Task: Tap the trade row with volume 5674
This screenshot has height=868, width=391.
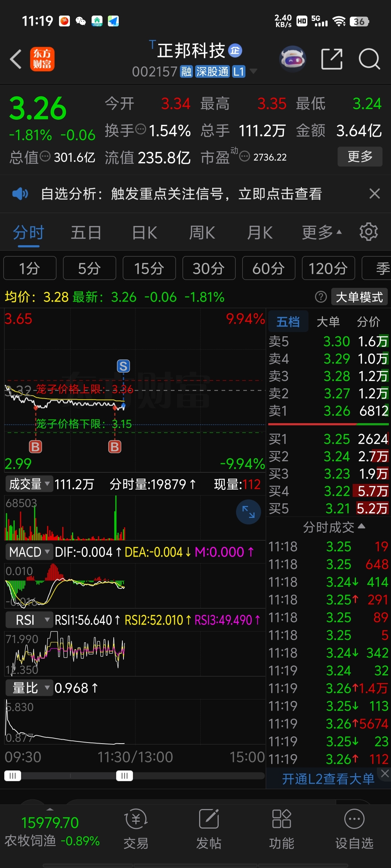Action: (328, 724)
